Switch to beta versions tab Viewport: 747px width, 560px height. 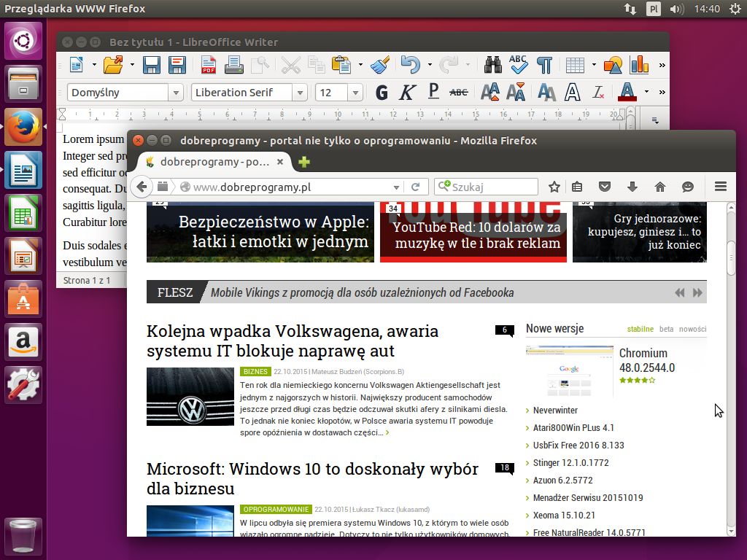point(667,329)
